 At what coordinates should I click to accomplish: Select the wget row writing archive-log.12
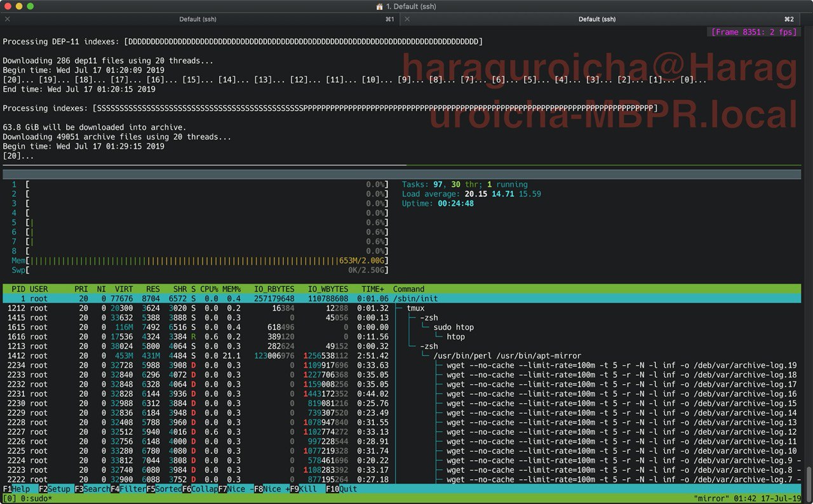[x=401, y=432]
